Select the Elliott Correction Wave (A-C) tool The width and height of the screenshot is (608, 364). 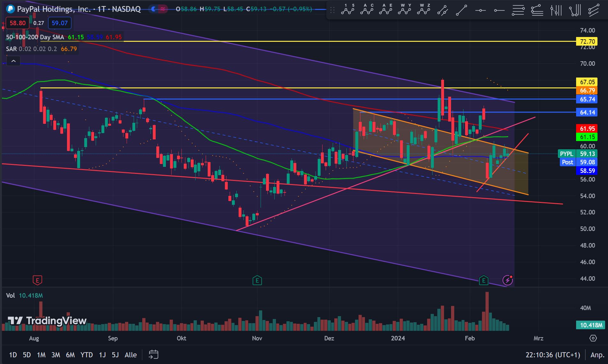tap(367, 10)
